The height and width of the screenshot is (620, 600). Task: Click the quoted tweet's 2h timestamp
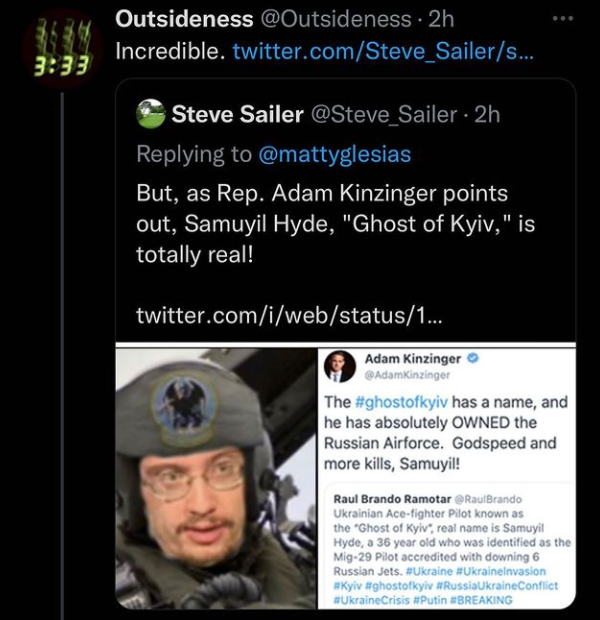(x=487, y=114)
